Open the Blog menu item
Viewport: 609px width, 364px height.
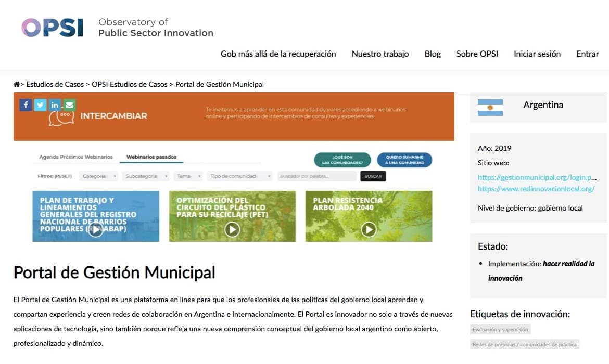tap(433, 54)
